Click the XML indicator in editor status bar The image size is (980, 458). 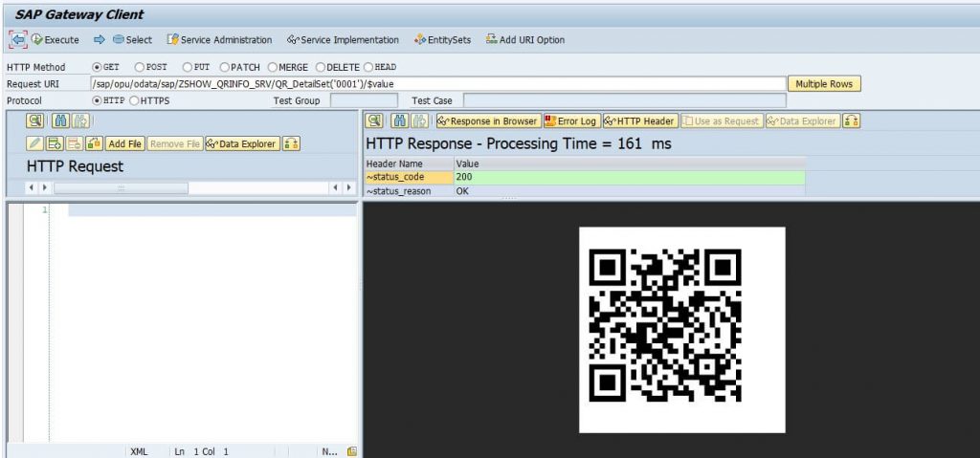coord(139,451)
